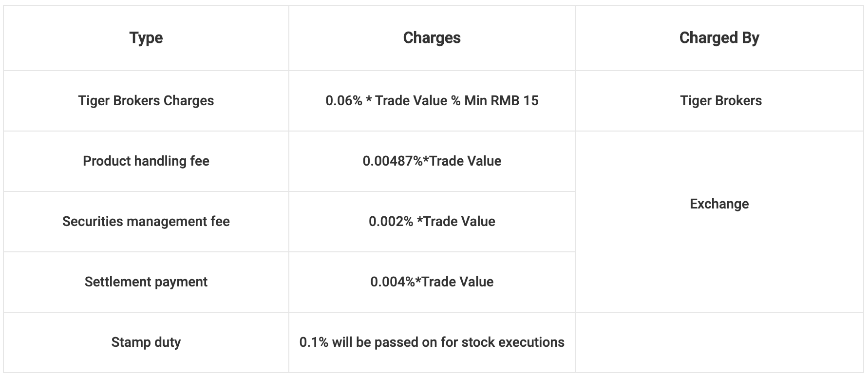
Task: Click the 0.00487%*Trade Value charge cell
Action: point(432,161)
